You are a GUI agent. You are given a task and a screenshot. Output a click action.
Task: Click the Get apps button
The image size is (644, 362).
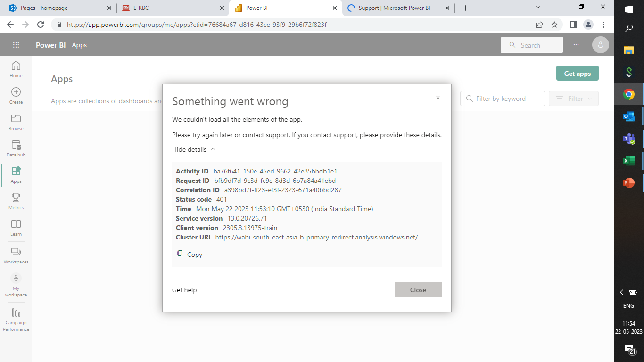578,74
